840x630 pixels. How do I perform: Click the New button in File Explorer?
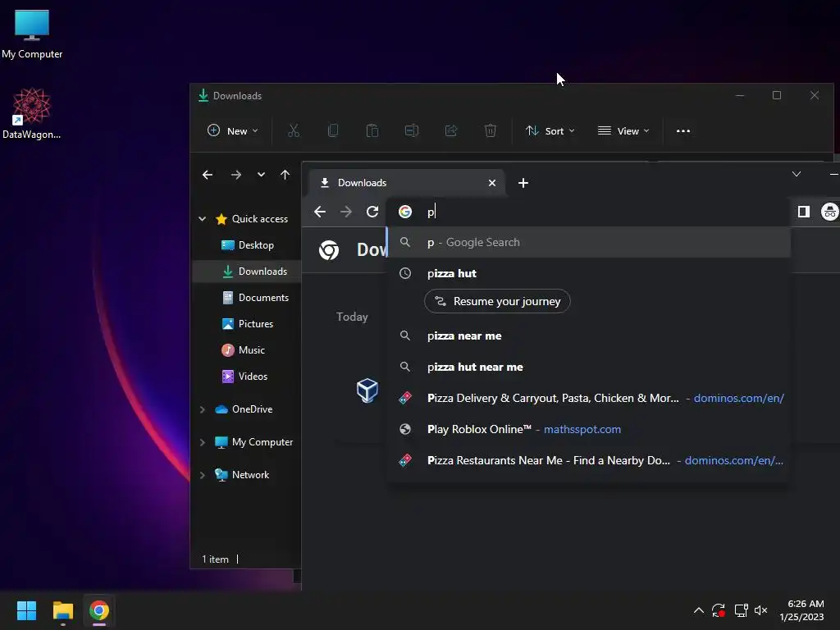tap(232, 131)
